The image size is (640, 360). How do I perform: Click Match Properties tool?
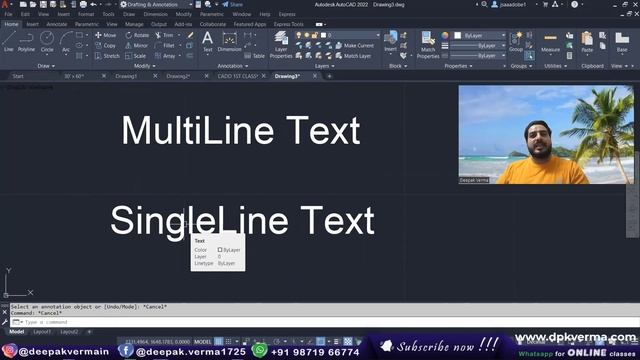pyautogui.click(x=428, y=45)
